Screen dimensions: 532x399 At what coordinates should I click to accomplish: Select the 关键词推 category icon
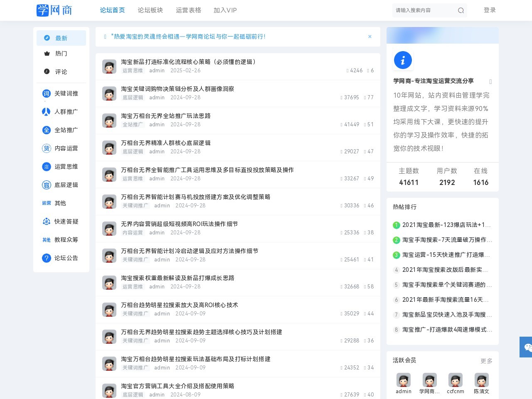tap(46, 94)
